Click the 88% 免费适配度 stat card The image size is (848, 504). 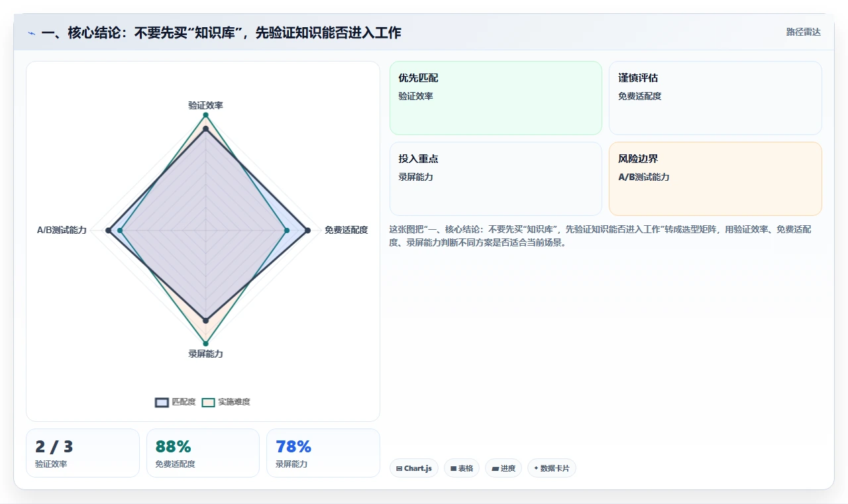[203, 453]
